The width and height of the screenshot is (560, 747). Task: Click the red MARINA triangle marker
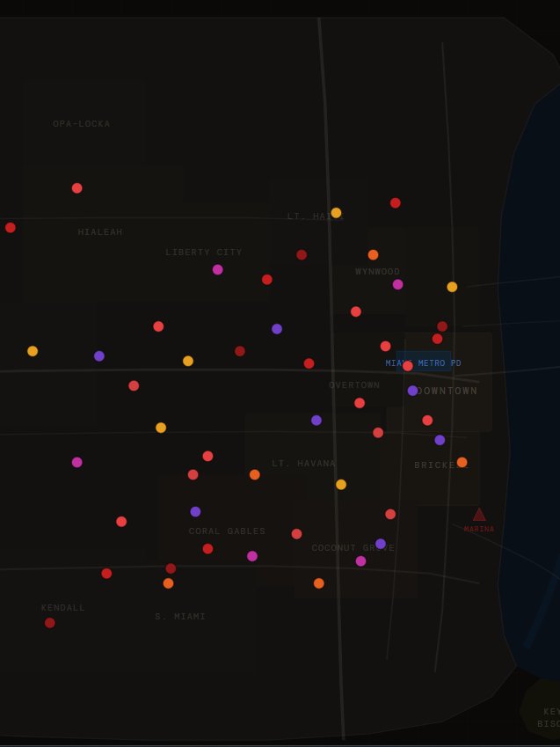pyautogui.click(x=479, y=515)
